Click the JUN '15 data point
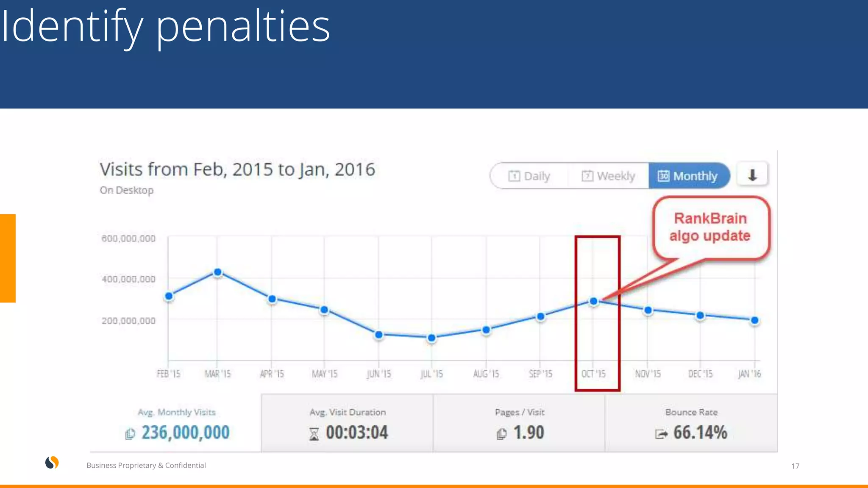Viewport: 868px width, 488px height. [379, 335]
